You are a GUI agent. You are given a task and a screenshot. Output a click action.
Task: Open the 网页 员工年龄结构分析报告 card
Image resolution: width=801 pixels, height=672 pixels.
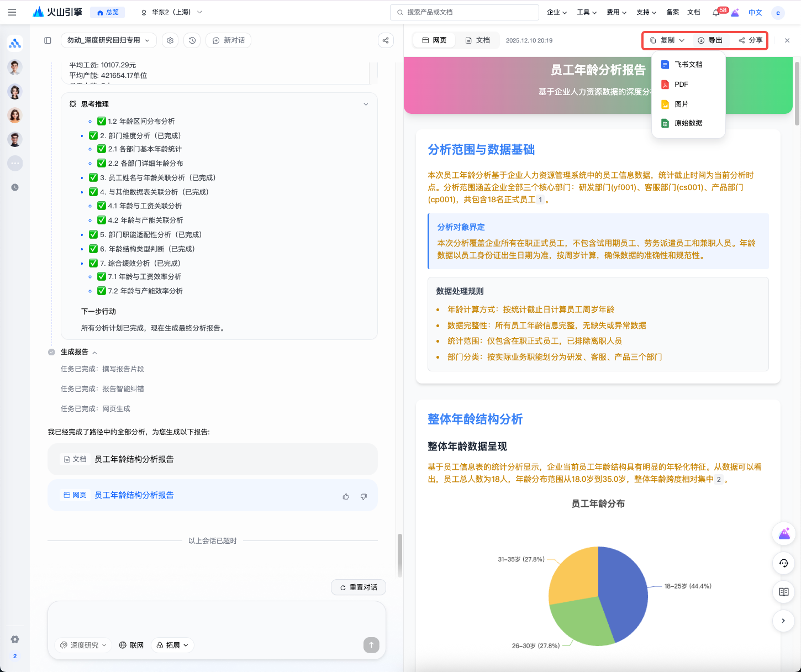pyautogui.click(x=213, y=495)
